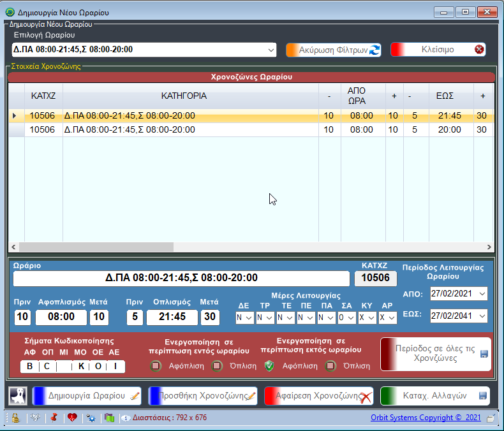
Task: Open the ΑΠΟ date picker dropdown
Action: [x=481, y=294]
